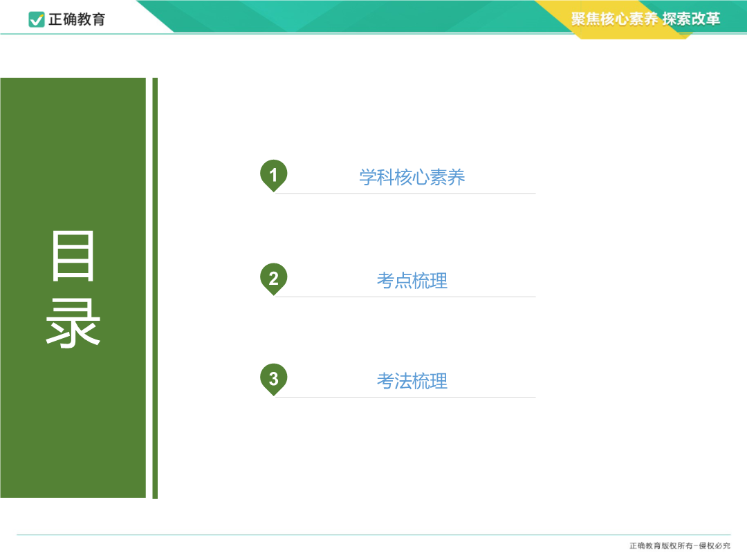Click the number 2 marker badge

pos(273,279)
